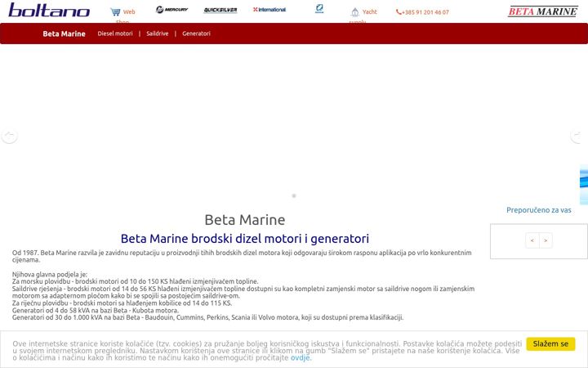Open the Diesel motori menu item
Viewport: 588px width, 368px height.
(115, 34)
